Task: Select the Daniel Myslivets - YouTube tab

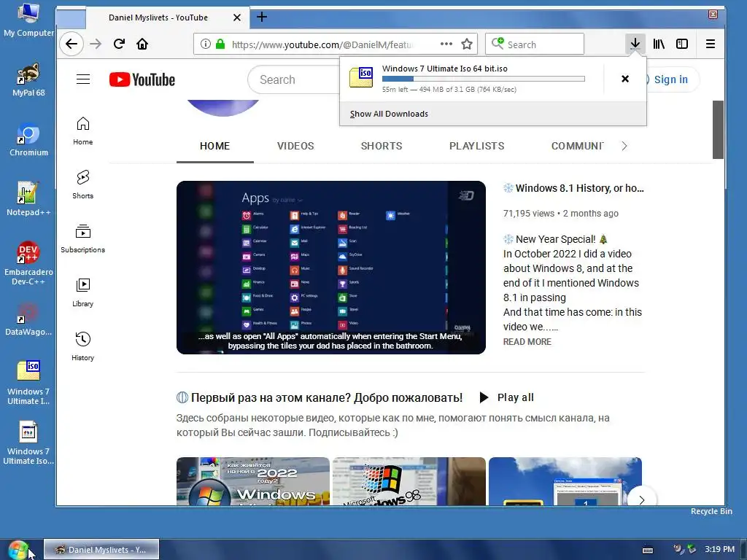Action: pos(158,17)
